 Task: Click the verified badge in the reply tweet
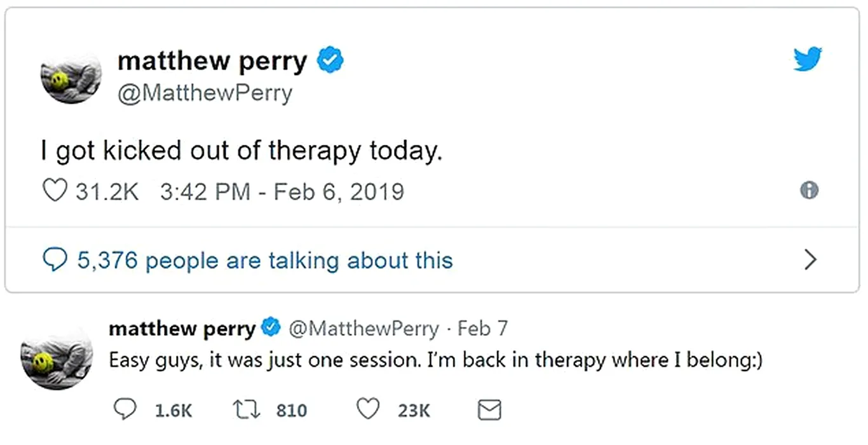(271, 328)
